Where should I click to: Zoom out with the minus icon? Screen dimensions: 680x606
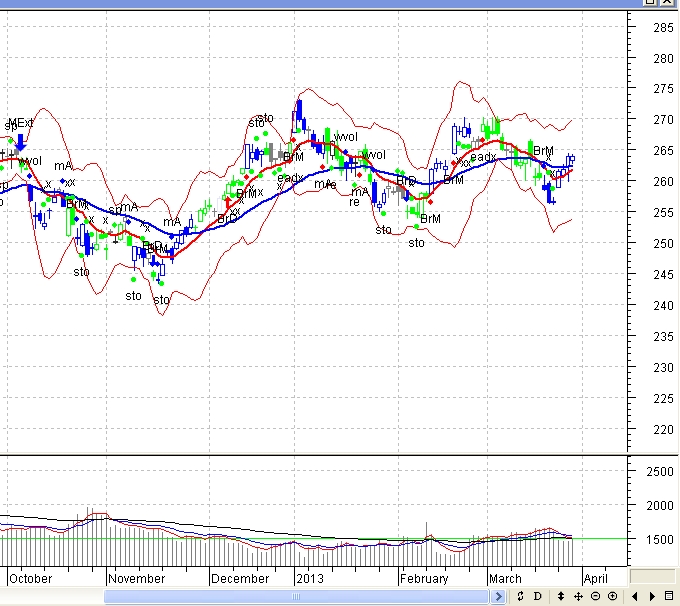[595, 597]
